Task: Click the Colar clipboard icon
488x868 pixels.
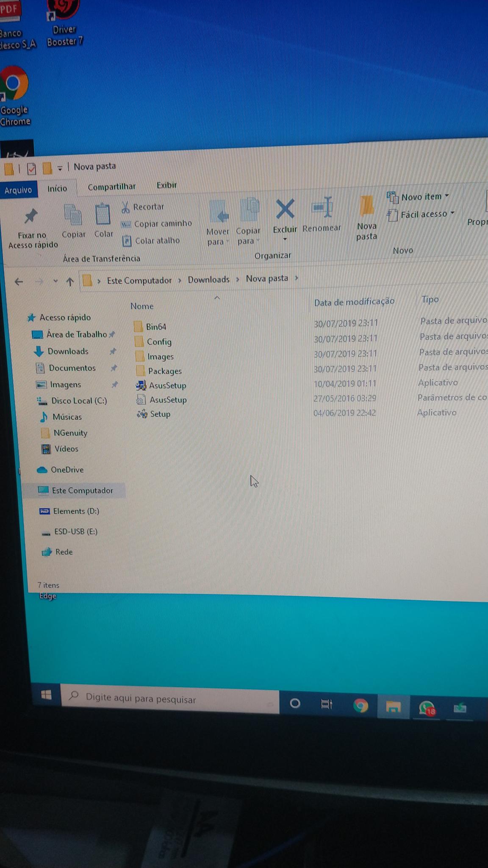Action: (102, 214)
